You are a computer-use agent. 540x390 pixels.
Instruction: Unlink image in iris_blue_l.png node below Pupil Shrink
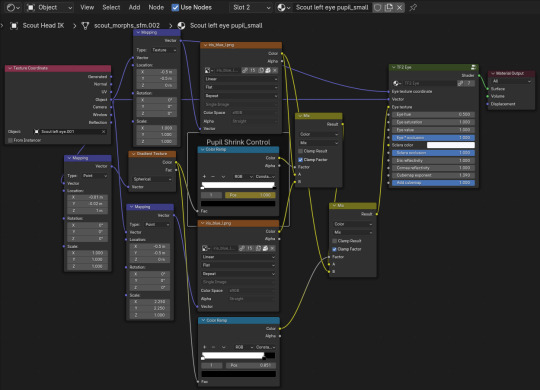[x=272, y=248]
